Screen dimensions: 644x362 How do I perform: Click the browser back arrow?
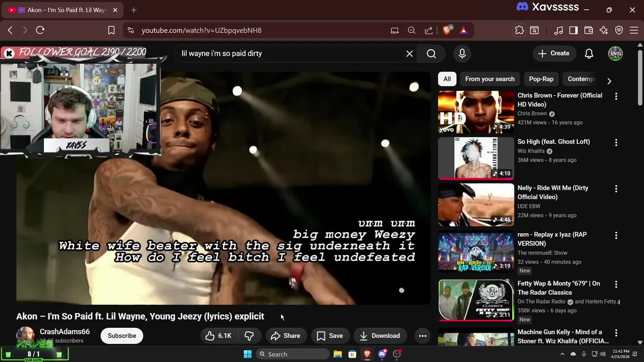[x=10, y=30]
